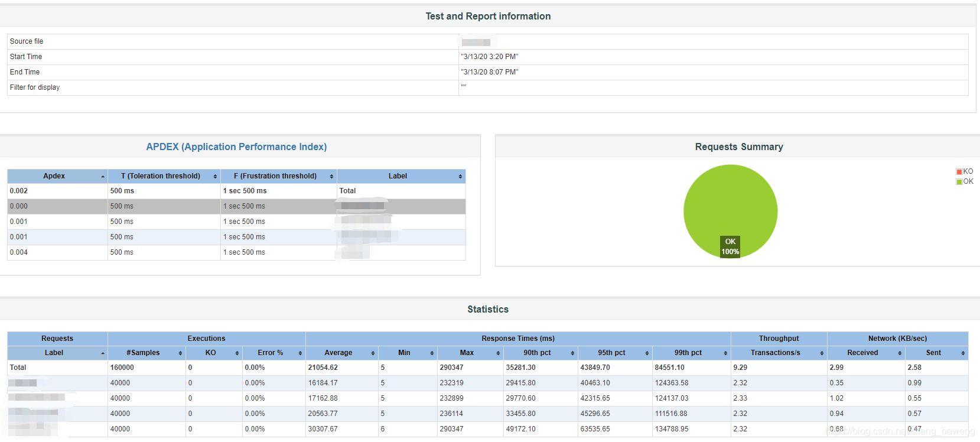Click the Statistics panel heading

click(488, 309)
